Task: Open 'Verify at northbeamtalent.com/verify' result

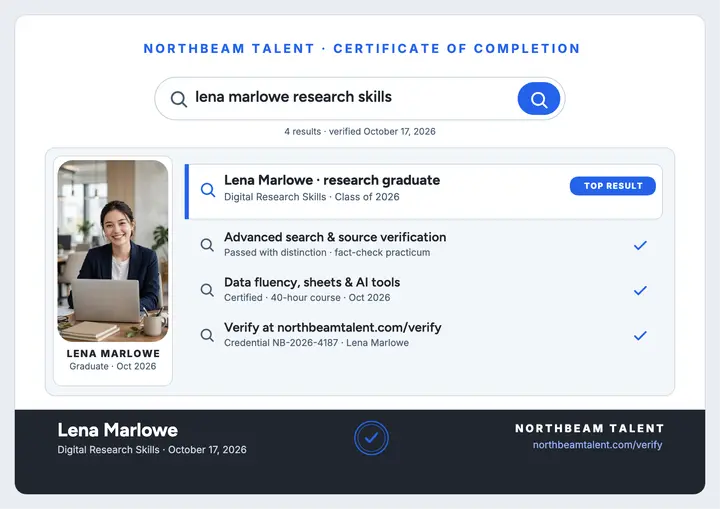Action: point(423,334)
